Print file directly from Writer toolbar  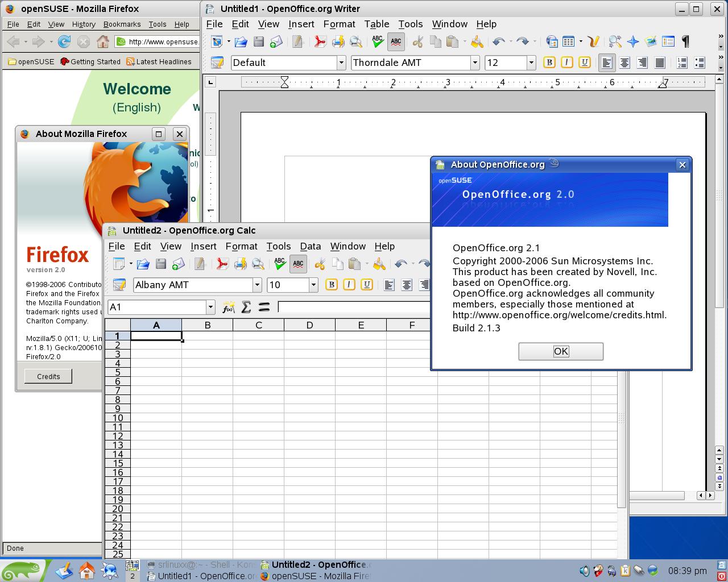pyautogui.click(x=338, y=41)
